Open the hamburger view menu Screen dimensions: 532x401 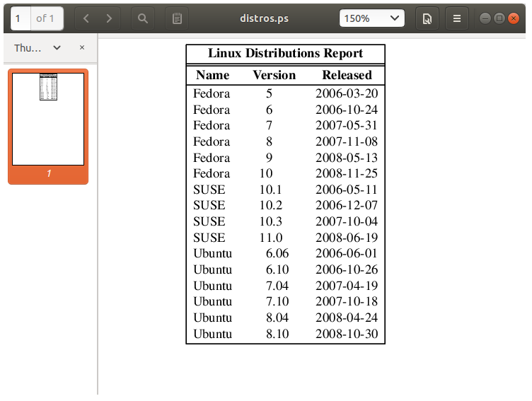tap(457, 18)
